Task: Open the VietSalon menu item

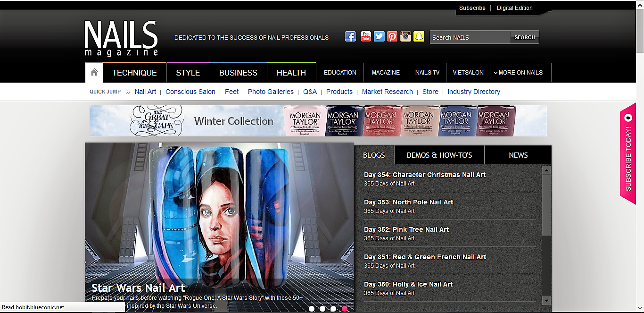Action: click(x=468, y=73)
